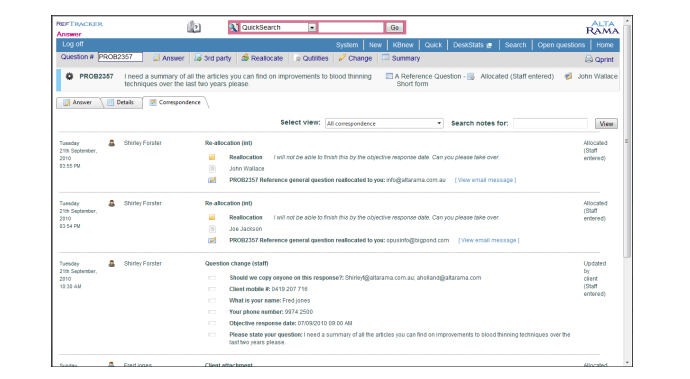Click user icon on 03:55 PM entry
690x379 pixels.
coord(112,143)
